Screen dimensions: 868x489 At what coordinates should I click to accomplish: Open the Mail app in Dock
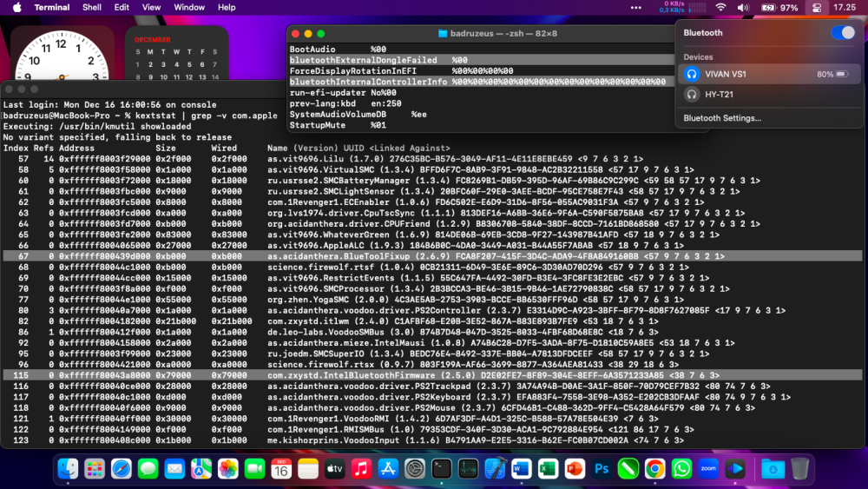click(174, 469)
